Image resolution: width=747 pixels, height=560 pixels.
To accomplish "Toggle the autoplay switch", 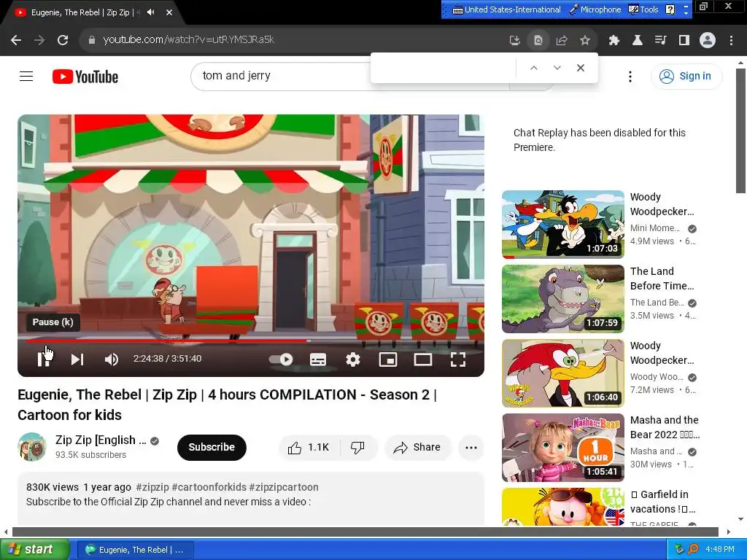I will [x=281, y=359].
